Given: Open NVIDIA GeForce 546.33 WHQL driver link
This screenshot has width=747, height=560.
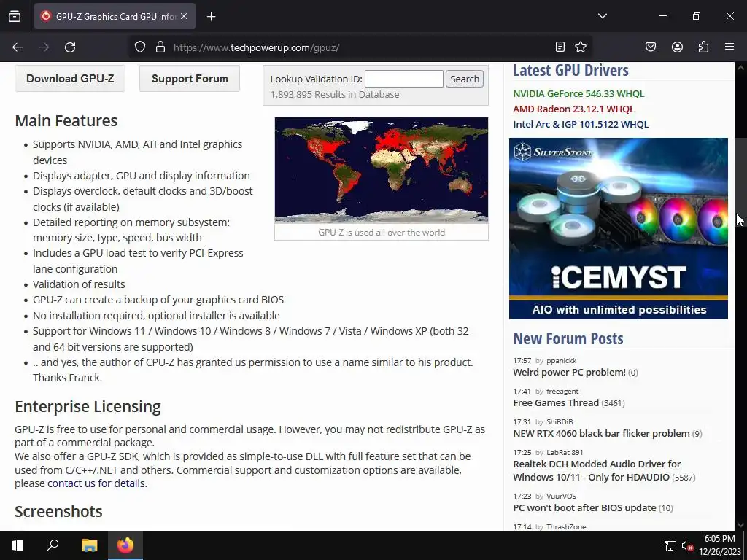Looking at the screenshot, I should (x=578, y=93).
